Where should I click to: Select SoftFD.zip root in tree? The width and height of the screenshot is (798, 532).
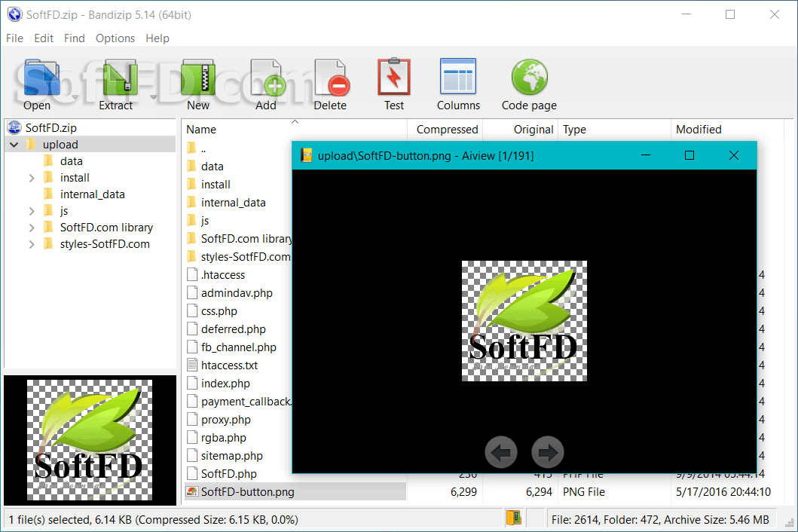51,128
